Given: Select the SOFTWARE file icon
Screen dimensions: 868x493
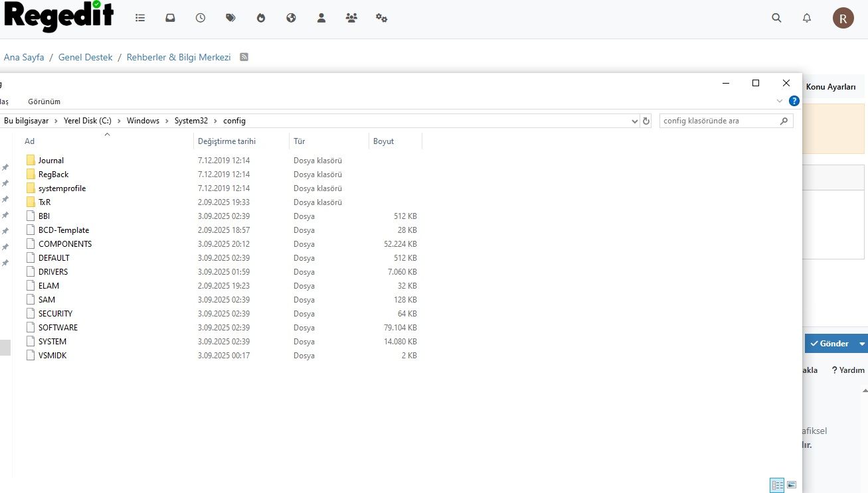Looking at the screenshot, I should pos(31,327).
